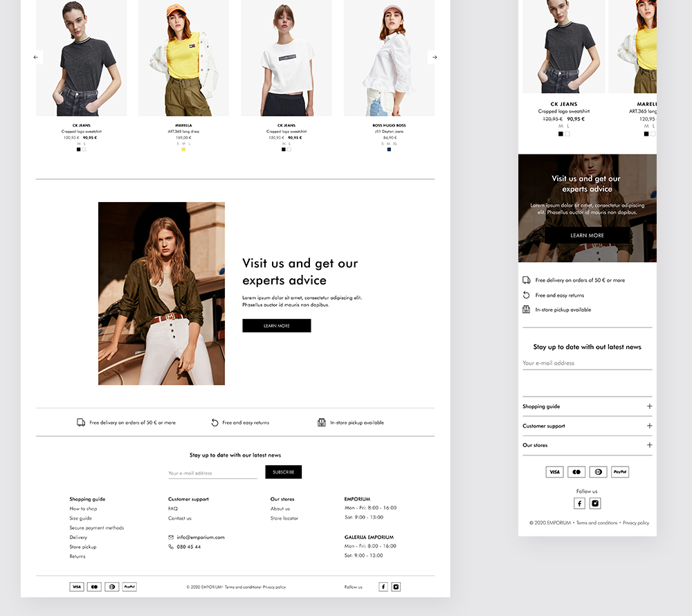Open the mobile CK Jeans product image
The height and width of the screenshot is (616, 692).
(x=563, y=46)
